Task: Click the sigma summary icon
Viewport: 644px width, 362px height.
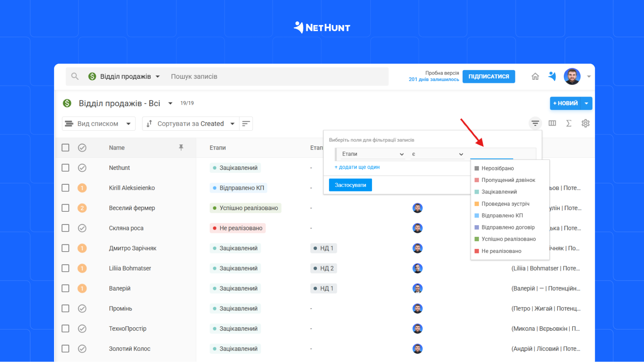Action: click(x=569, y=123)
